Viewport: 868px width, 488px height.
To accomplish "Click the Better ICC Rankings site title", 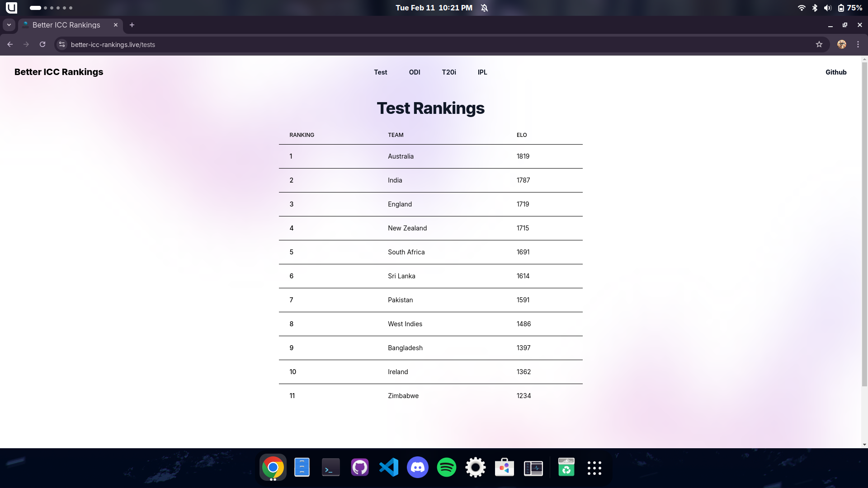I will tap(59, 72).
